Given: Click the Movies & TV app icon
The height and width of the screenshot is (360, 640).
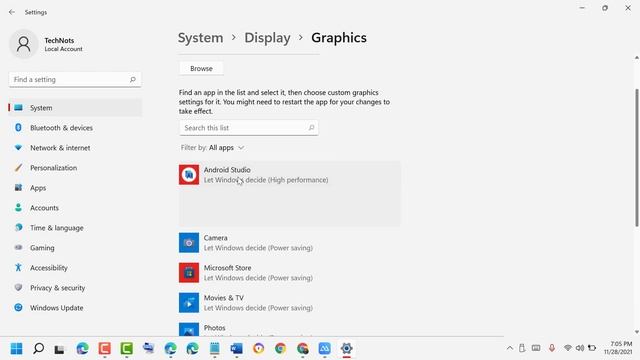Looking at the screenshot, I should [x=189, y=303].
